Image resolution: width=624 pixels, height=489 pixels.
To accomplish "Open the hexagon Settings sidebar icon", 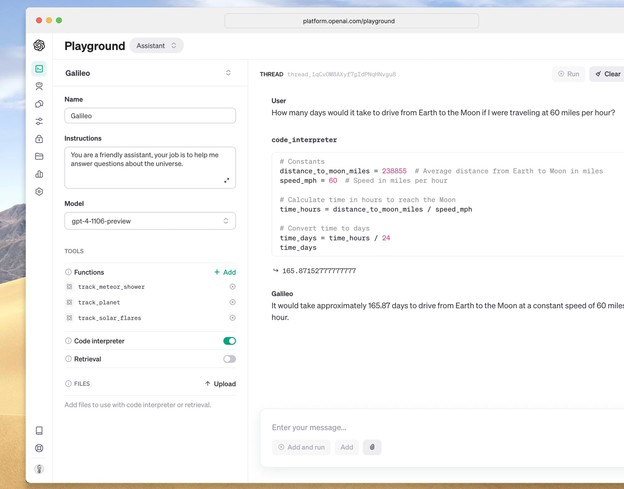I will pos(39,191).
